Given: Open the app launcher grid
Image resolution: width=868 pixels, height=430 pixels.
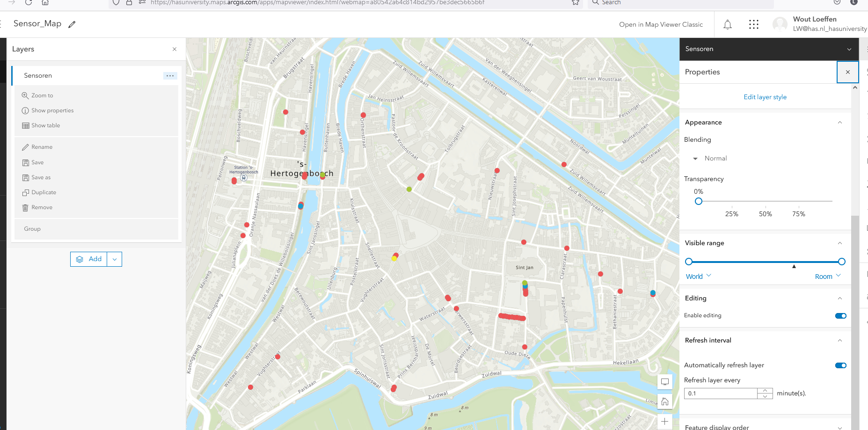Looking at the screenshot, I should tap(754, 25).
